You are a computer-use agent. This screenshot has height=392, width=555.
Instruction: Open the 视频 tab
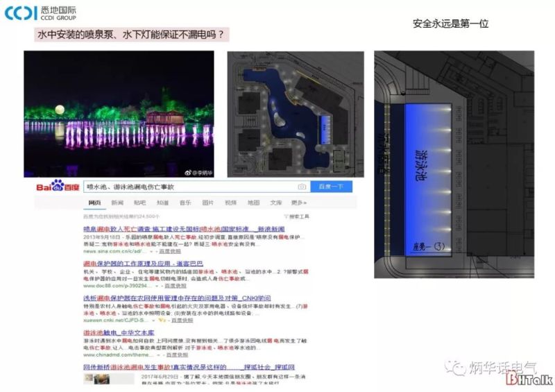(230, 203)
